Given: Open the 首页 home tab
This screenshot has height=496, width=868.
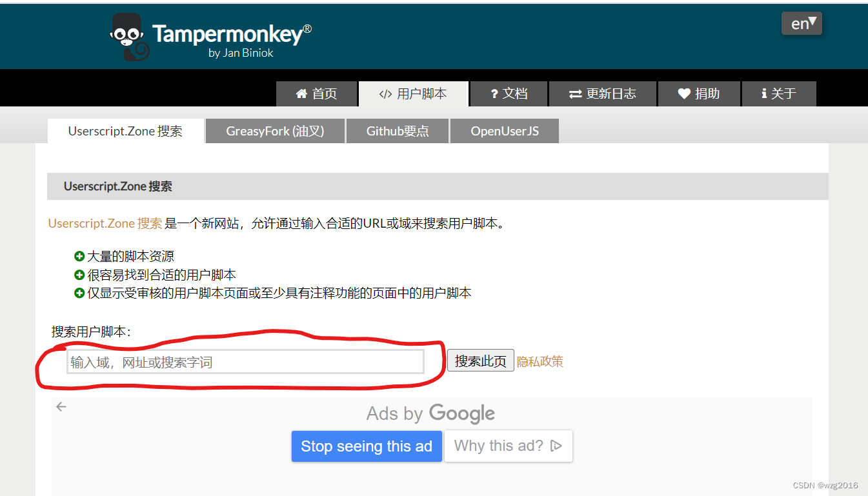Looking at the screenshot, I should 316,94.
